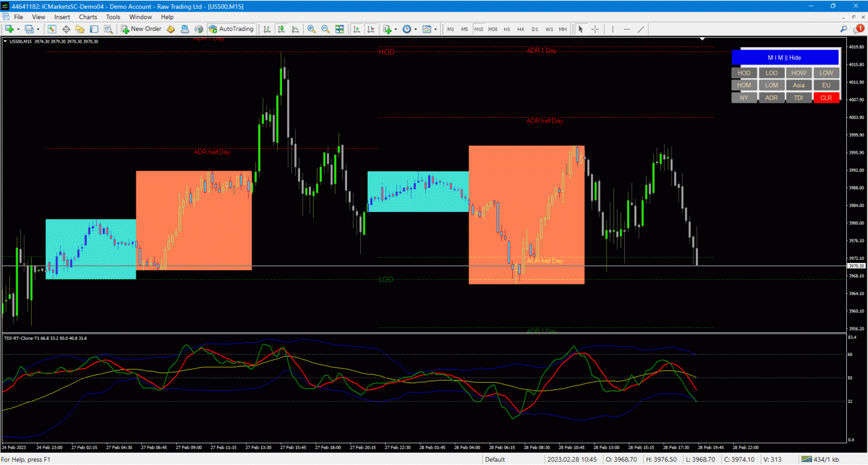Toggle the Asia session box on chart
This screenshot has width=868, height=465.
click(799, 85)
